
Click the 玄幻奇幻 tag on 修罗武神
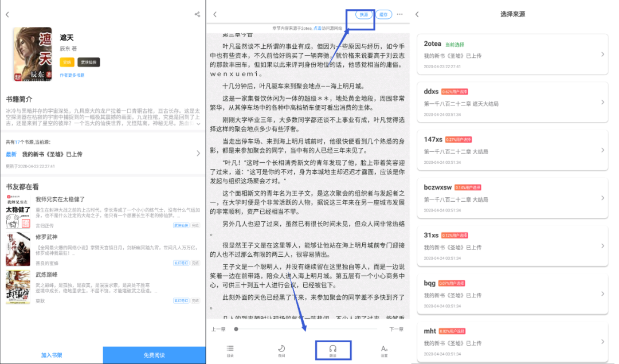181,263
